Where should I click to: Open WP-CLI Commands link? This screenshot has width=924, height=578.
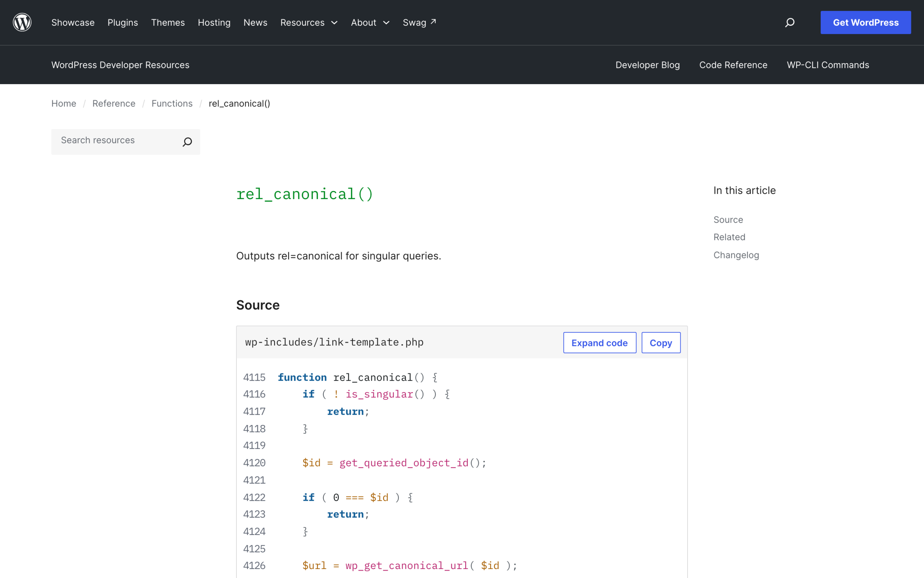coord(828,65)
